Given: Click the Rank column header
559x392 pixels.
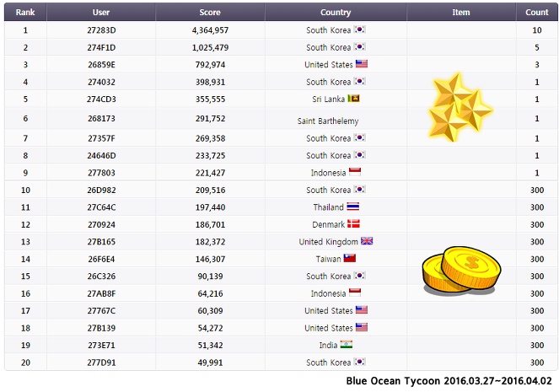Looking at the screenshot, I should coord(25,12).
